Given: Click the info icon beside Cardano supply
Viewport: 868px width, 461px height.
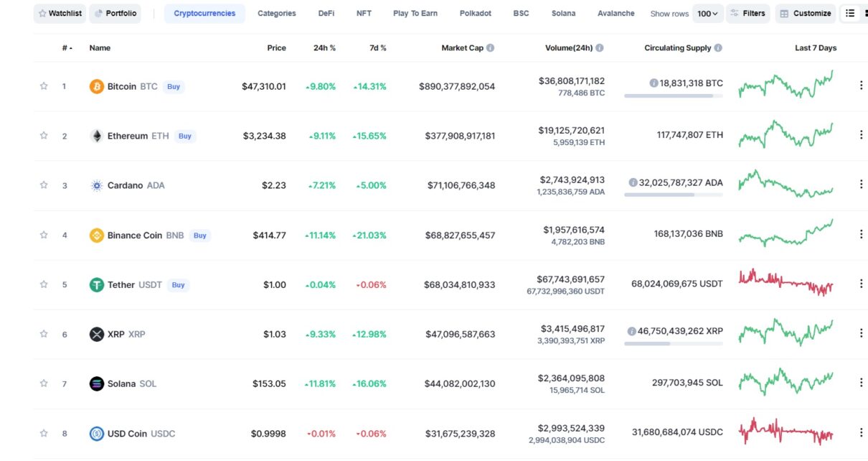Looking at the screenshot, I should click(633, 183).
